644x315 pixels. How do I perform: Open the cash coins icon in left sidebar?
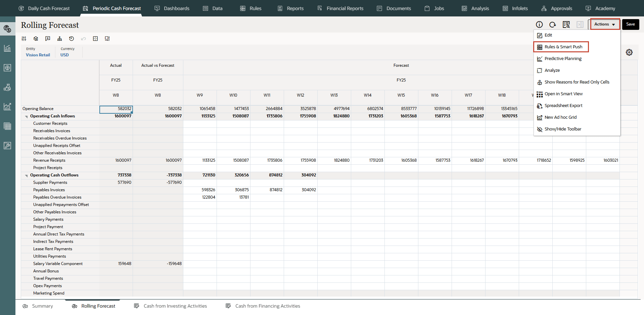coord(7,29)
